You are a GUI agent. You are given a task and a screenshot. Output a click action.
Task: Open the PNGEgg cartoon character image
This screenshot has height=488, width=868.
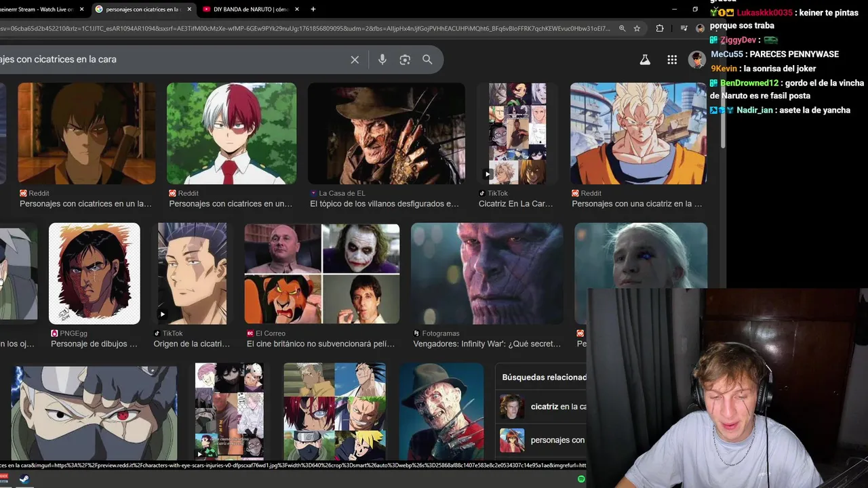pos(94,274)
